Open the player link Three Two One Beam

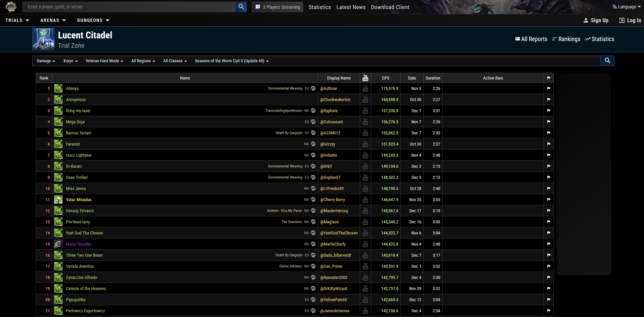84,255
